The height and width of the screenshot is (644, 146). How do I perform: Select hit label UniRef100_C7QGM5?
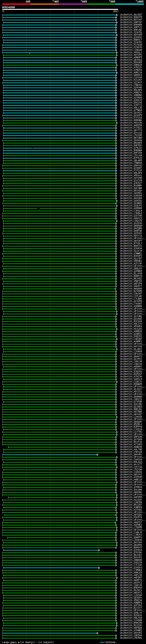[131, 527]
